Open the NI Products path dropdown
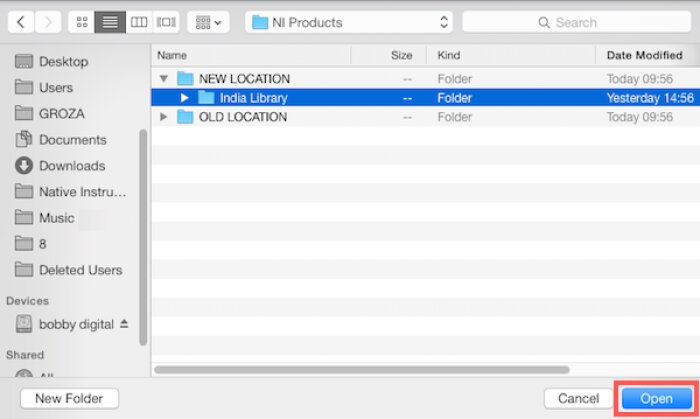 349,22
